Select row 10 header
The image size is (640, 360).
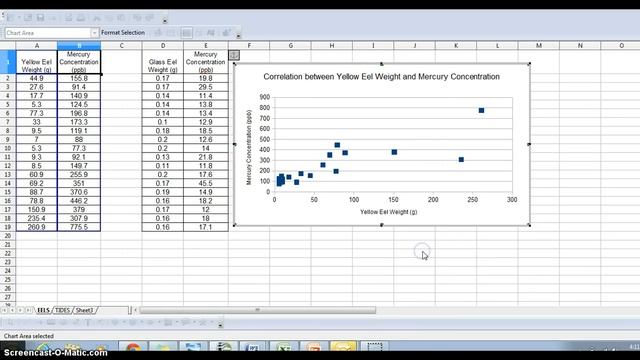[x=8, y=148]
